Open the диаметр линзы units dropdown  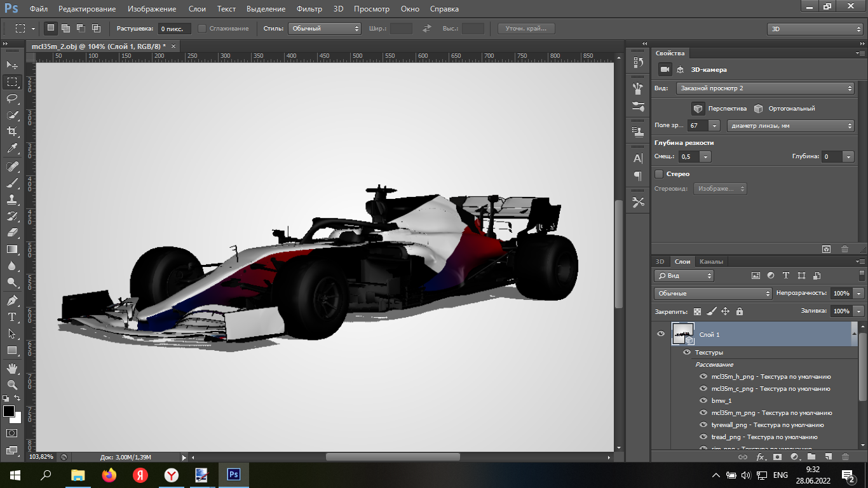click(790, 126)
